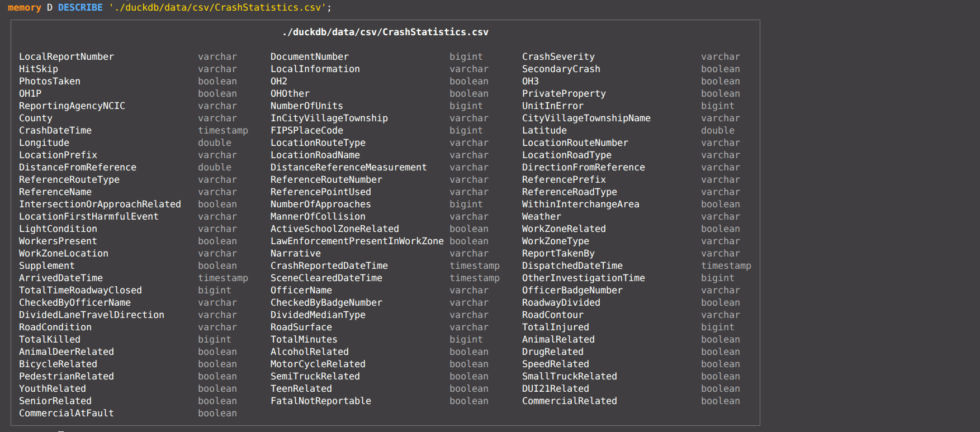
Task: Click the Weather column name
Action: tap(542, 217)
